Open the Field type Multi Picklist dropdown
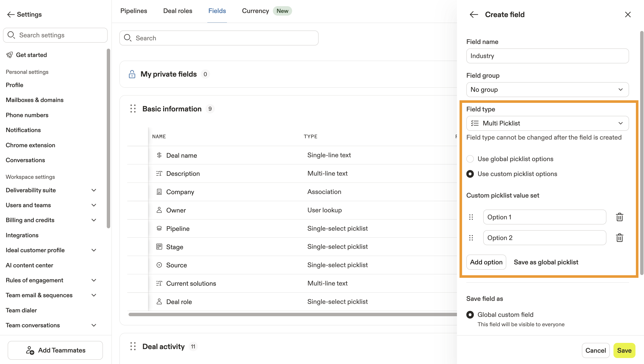Screen dimensions: 644x364 pyautogui.click(x=547, y=123)
